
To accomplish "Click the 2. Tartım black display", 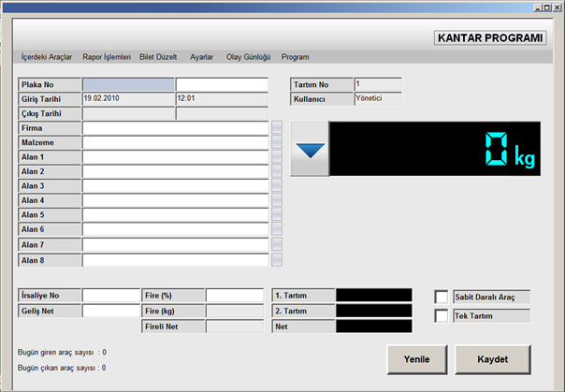I will click(374, 311).
